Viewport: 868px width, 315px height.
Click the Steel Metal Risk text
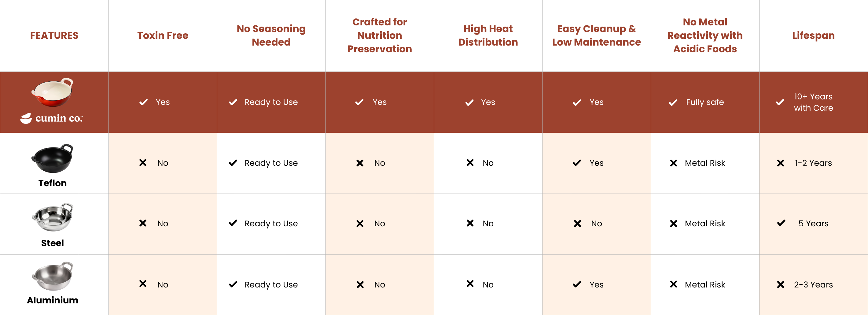point(705,224)
